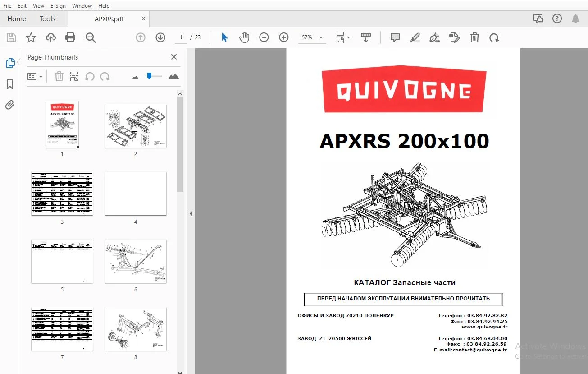Select blank page 4 thumbnail
588x374 pixels.
click(136, 194)
